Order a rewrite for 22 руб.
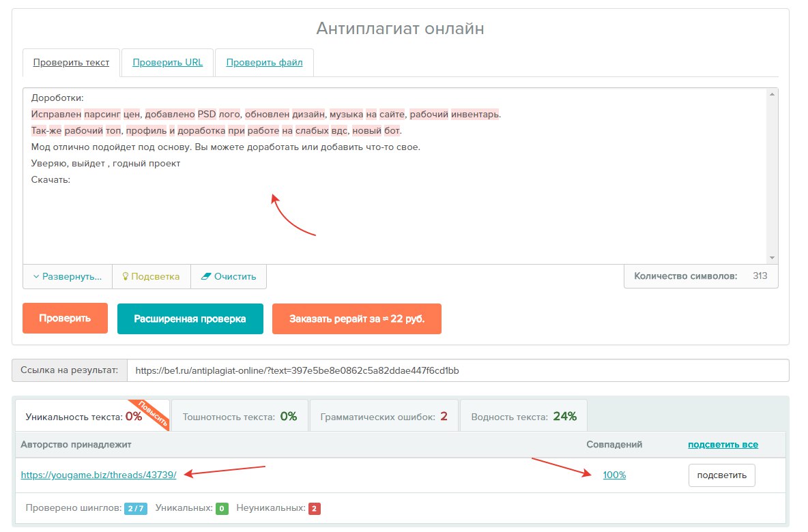This screenshot has width=808, height=532. point(357,319)
